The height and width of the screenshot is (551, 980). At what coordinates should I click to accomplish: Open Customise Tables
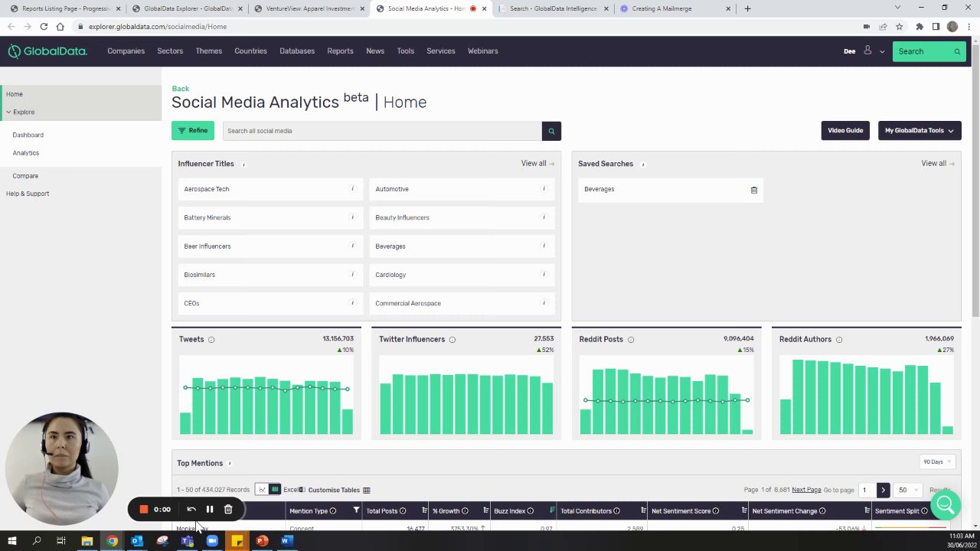(338, 490)
